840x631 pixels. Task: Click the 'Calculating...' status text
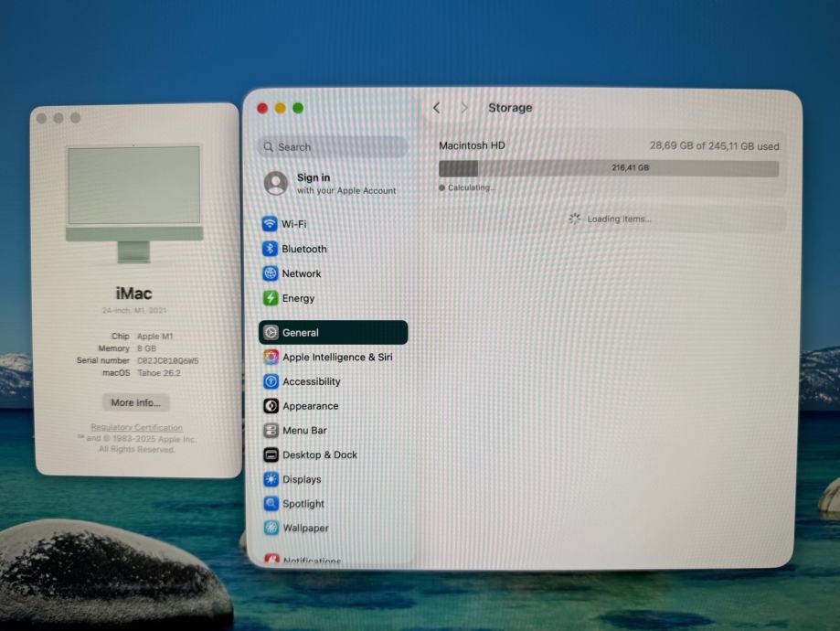pyautogui.click(x=472, y=187)
